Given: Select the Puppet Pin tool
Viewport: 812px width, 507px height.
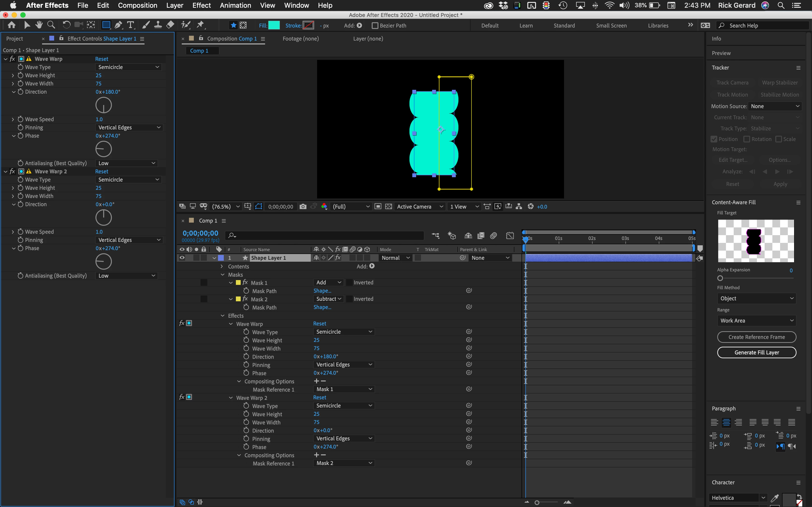Looking at the screenshot, I should pos(200,25).
